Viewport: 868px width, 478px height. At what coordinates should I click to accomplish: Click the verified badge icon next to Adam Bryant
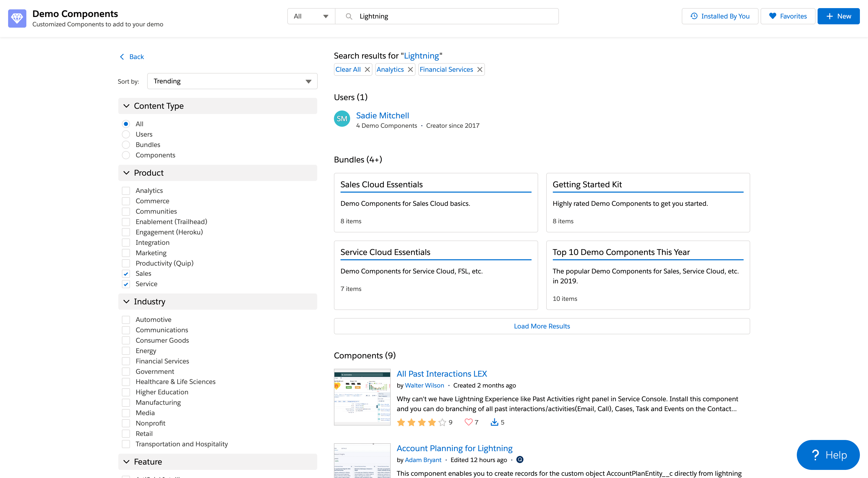click(520, 460)
